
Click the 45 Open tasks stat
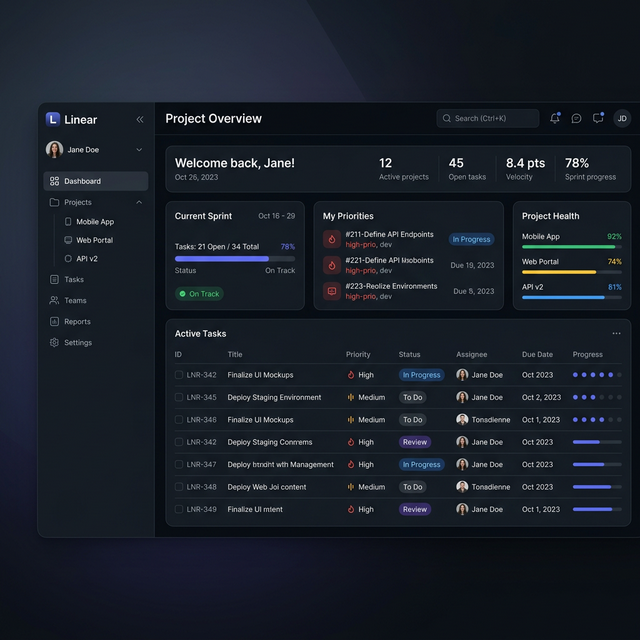point(467,169)
